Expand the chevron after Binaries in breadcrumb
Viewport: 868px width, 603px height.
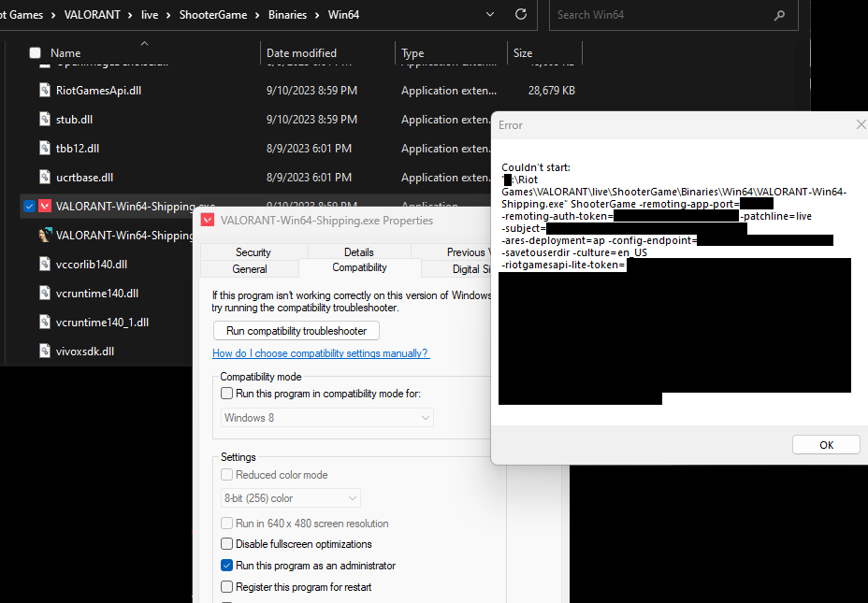(317, 15)
